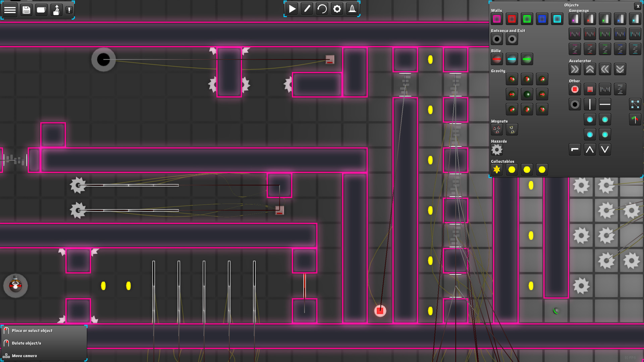
Task: Select the traffic cone tool
Action: 352,9
